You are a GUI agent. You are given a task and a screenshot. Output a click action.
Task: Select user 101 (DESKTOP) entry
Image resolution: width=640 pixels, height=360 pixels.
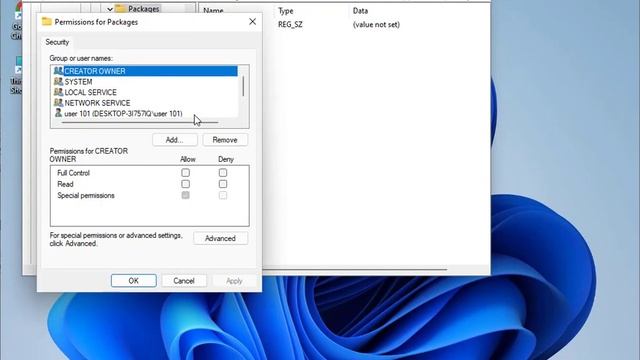pos(123,113)
